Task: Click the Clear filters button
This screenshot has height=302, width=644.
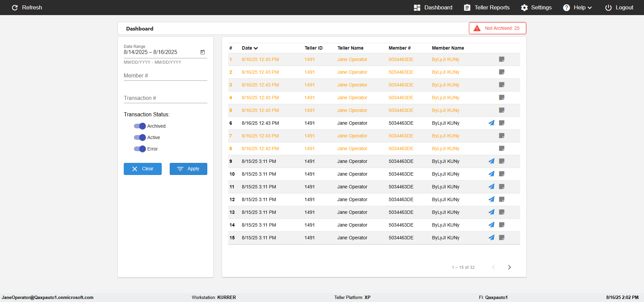Action: (x=143, y=169)
